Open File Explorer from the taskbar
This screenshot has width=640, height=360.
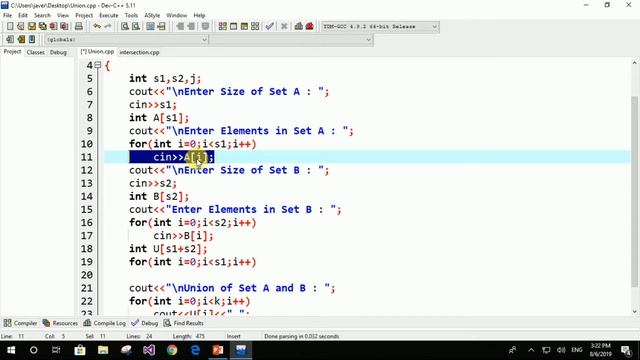[103, 350]
